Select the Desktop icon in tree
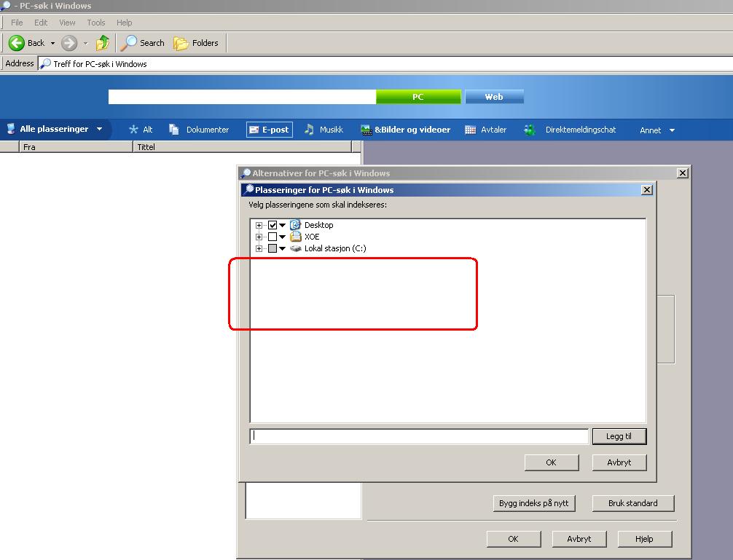 [295, 224]
